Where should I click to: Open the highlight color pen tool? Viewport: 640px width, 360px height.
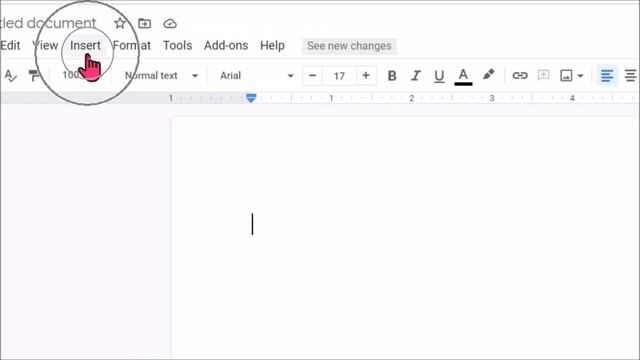(488, 75)
